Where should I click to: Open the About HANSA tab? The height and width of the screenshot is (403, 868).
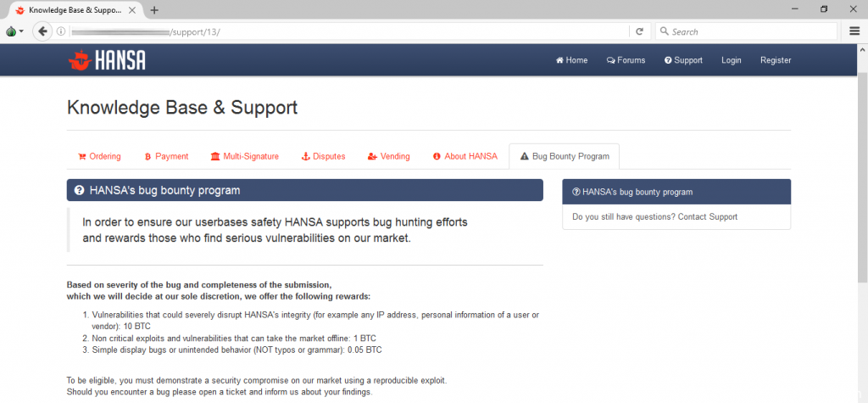point(465,156)
